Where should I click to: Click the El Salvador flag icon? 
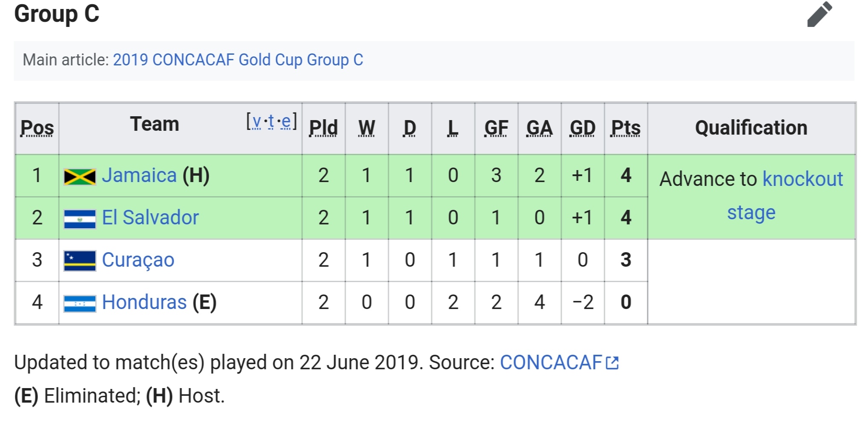tap(80, 219)
